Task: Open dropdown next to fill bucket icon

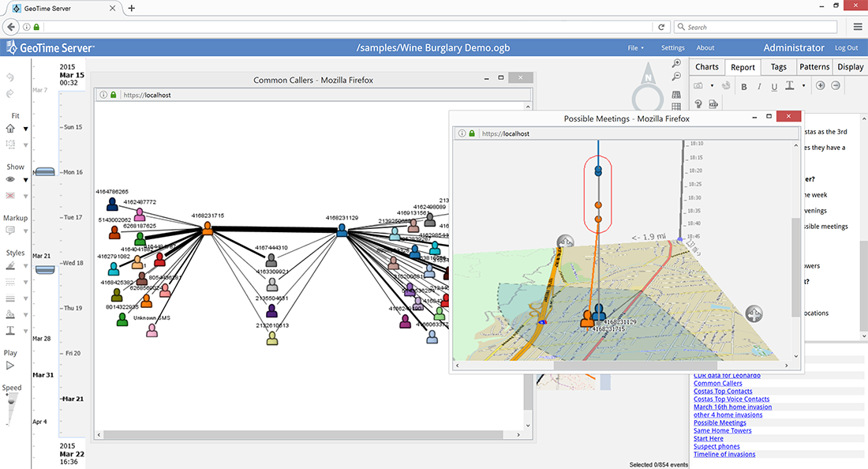Action: [x=25, y=315]
